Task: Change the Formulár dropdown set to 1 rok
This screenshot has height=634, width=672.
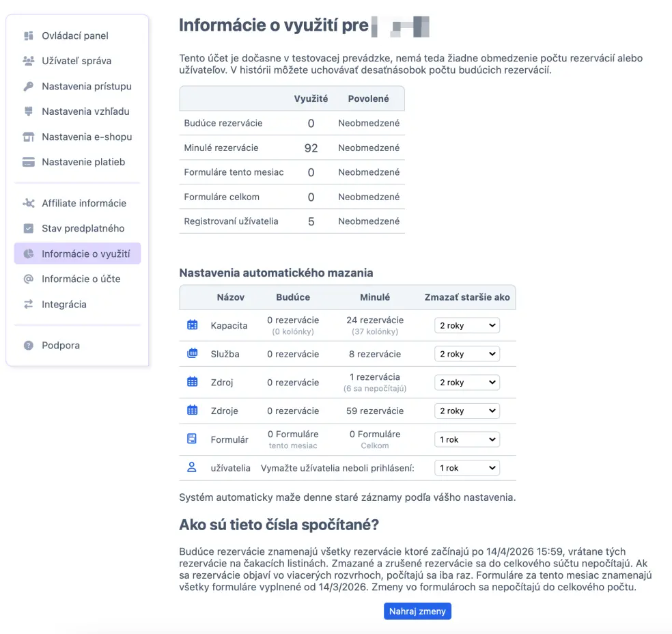Action: (466, 439)
